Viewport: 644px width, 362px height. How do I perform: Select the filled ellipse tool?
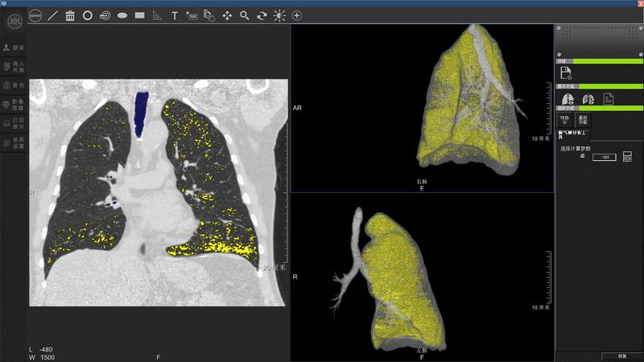(x=122, y=15)
